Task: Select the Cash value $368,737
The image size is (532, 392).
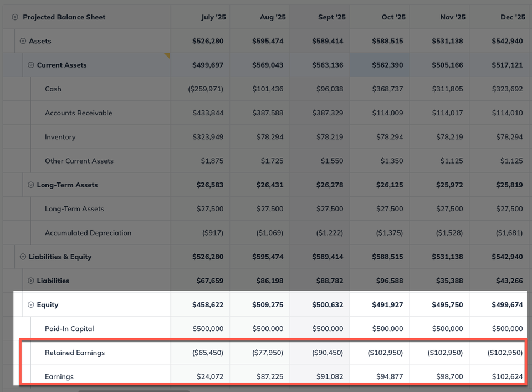Action: click(x=387, y=89)
